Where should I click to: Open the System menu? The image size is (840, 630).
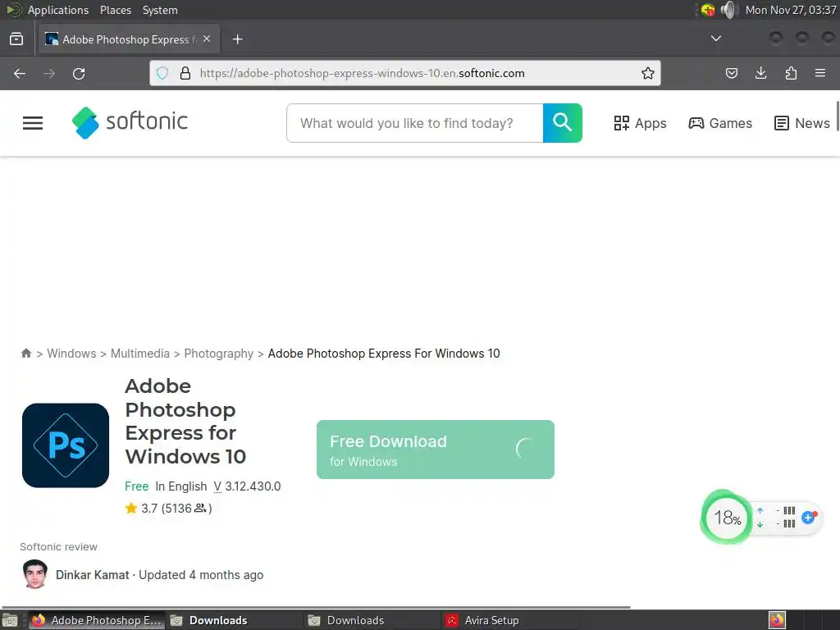click(160, 10)
